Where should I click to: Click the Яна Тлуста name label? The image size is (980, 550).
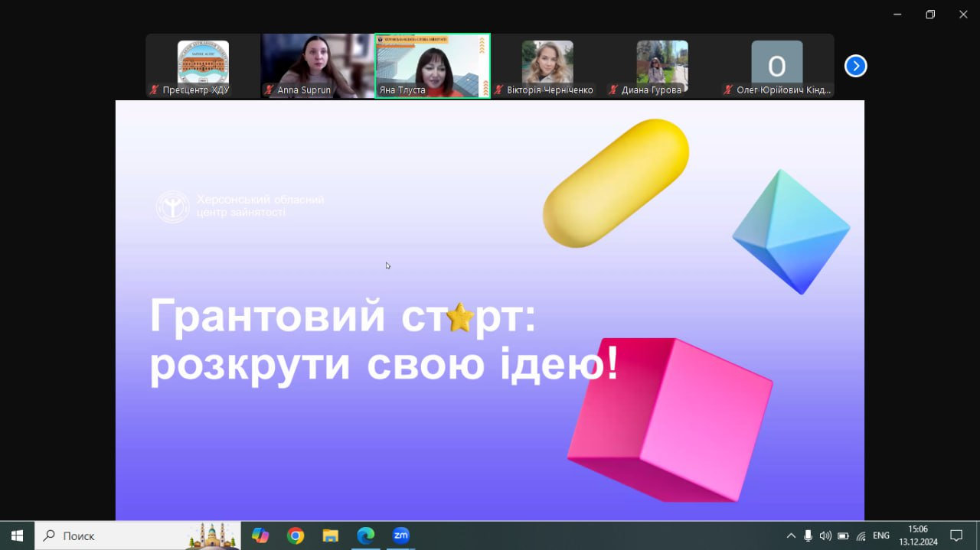click(402, 90)
